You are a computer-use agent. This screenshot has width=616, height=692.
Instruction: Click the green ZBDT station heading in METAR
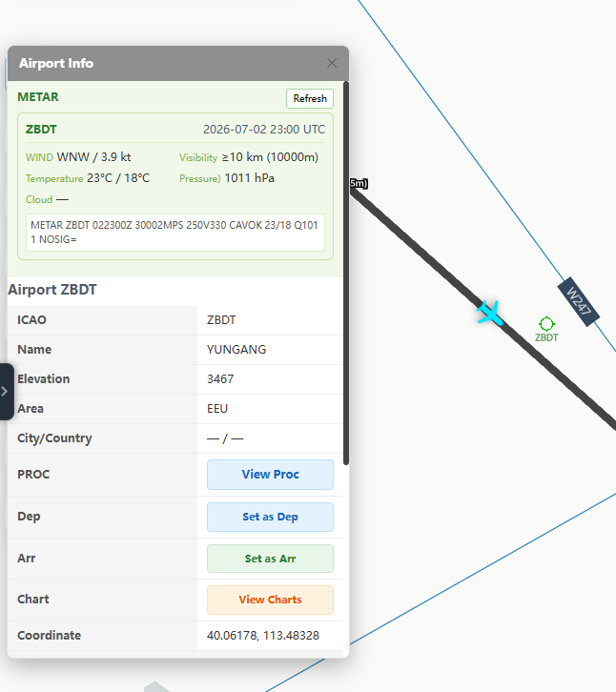tap(41, 130)
